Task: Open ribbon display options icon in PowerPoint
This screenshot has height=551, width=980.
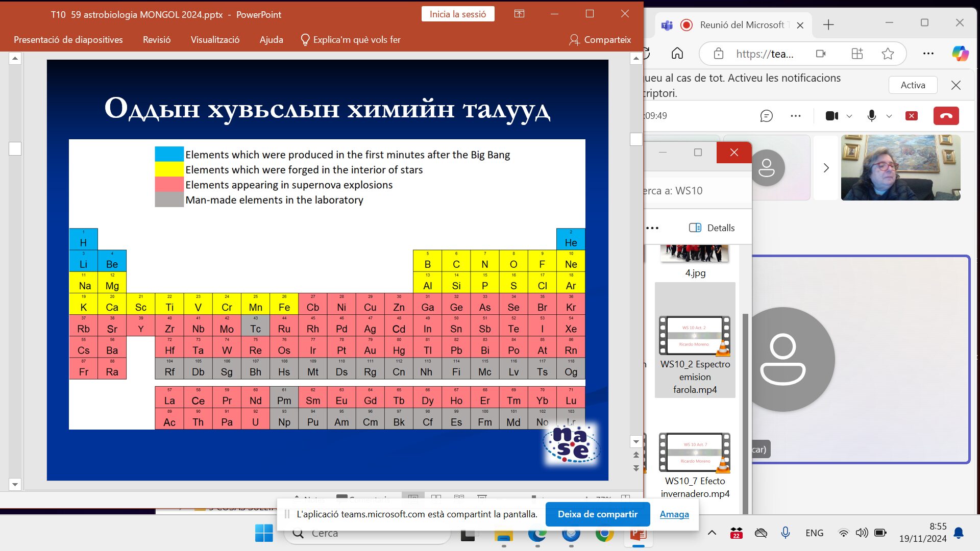Action: [x=519, y=14]
